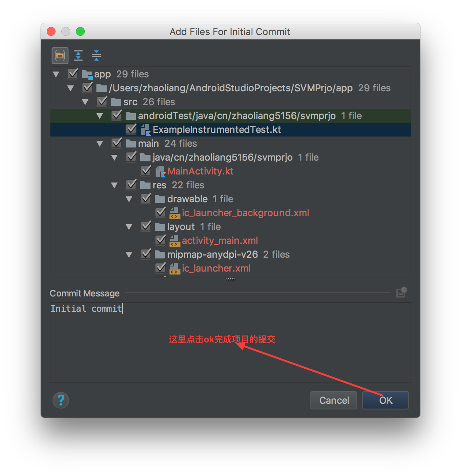Click the Kotlin file icon beside MainActivity.kt
Viewport: 461px width, 476px height.
coord(160,171)
